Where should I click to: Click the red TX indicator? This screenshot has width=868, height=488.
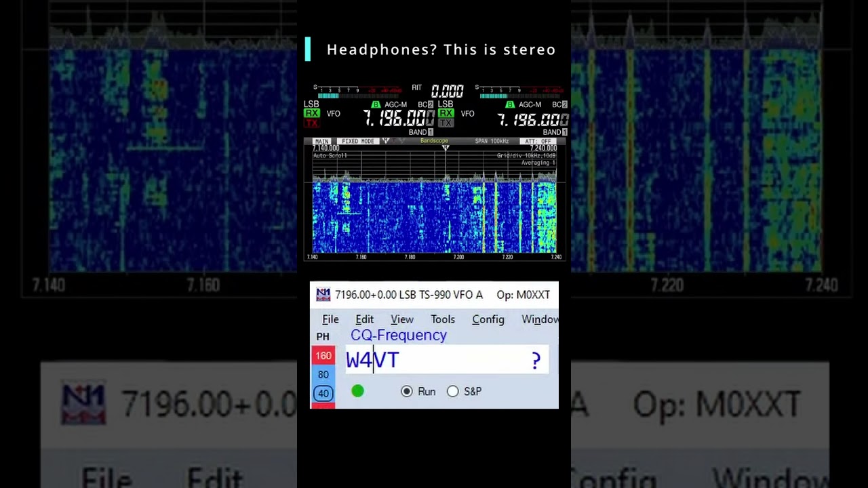click(311, 123)
